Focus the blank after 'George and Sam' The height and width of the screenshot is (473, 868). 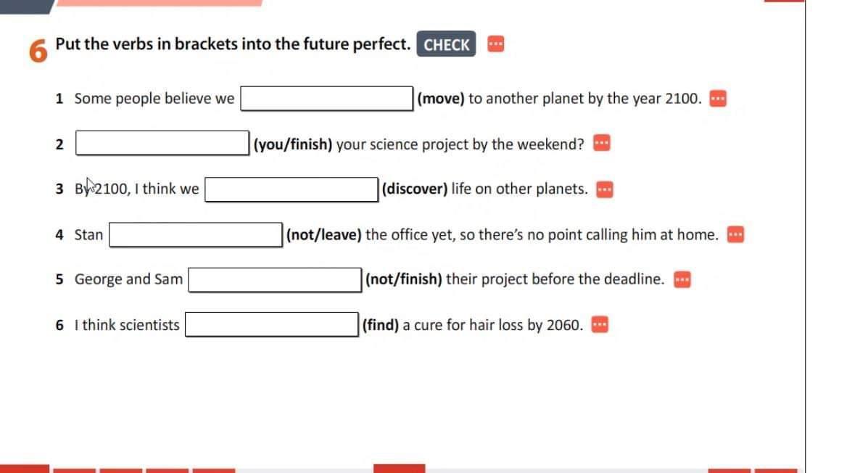click(x=275, y=279)
